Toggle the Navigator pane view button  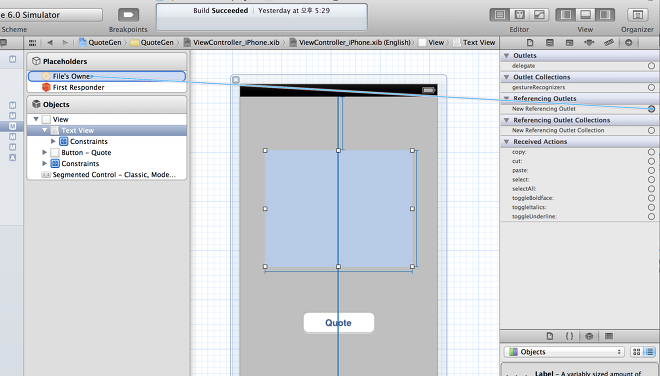coord(566,15)
